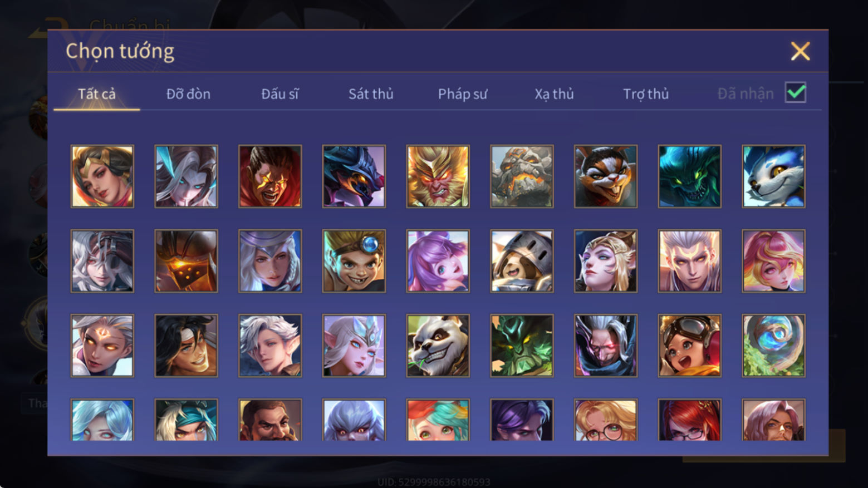868x488 pixels.
Task: Choose the panda hero portrait
Action: [x=438, y=346]
